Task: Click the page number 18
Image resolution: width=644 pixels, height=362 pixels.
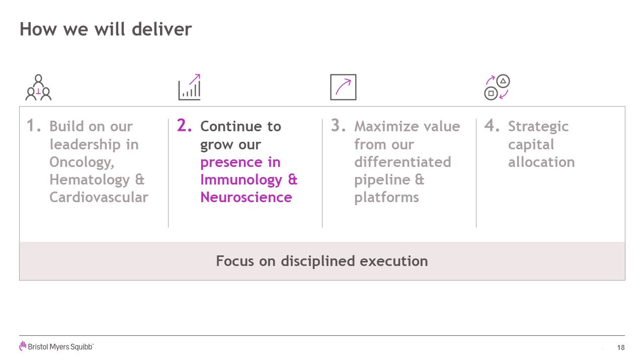Action: pyautogui.click(x=621, y=348)
